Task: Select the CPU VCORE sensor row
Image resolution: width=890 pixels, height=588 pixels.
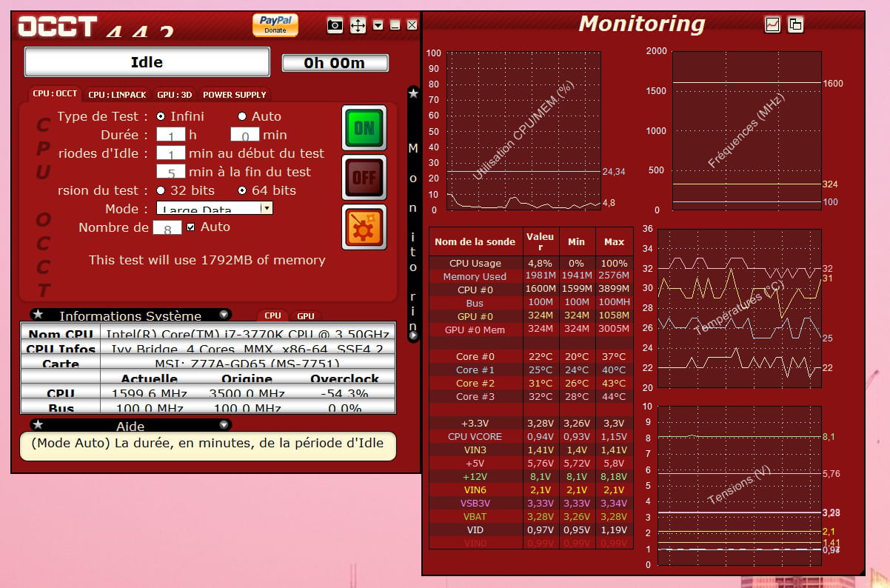Action: pos(532,436)
